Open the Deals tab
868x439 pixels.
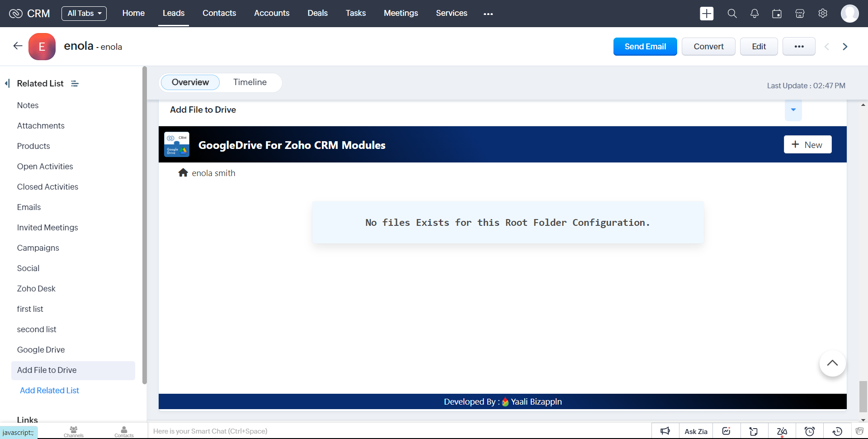pos(317,14)
